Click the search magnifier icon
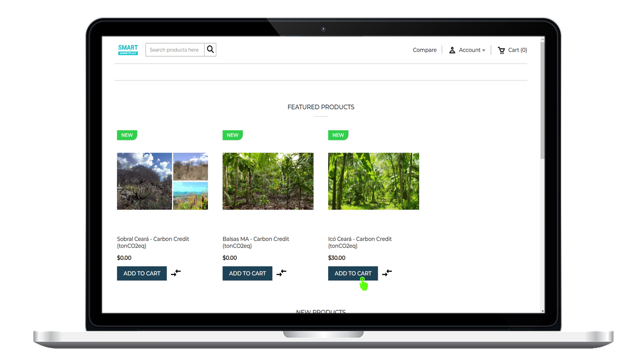Image resolution: width=638 pixels, height=364 pixels. (x=210, y=49)
